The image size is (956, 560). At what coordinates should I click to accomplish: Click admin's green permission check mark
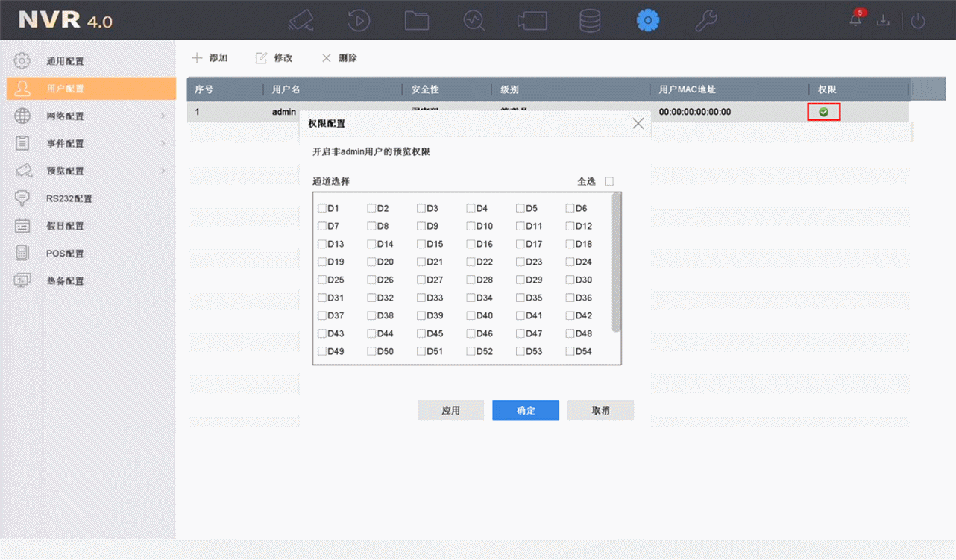coord(823,111)
